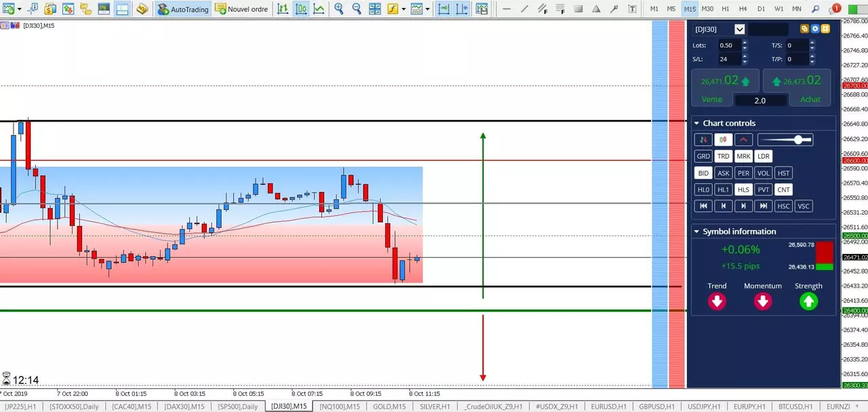This screenshot has height=412, width=868.
Task: Switch to the GOLD,M15 chart tab
Action: [x=389, y=407]
